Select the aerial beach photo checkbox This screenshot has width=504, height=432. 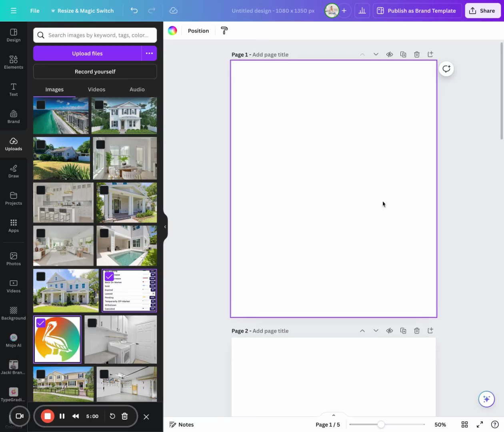(41, 105)
